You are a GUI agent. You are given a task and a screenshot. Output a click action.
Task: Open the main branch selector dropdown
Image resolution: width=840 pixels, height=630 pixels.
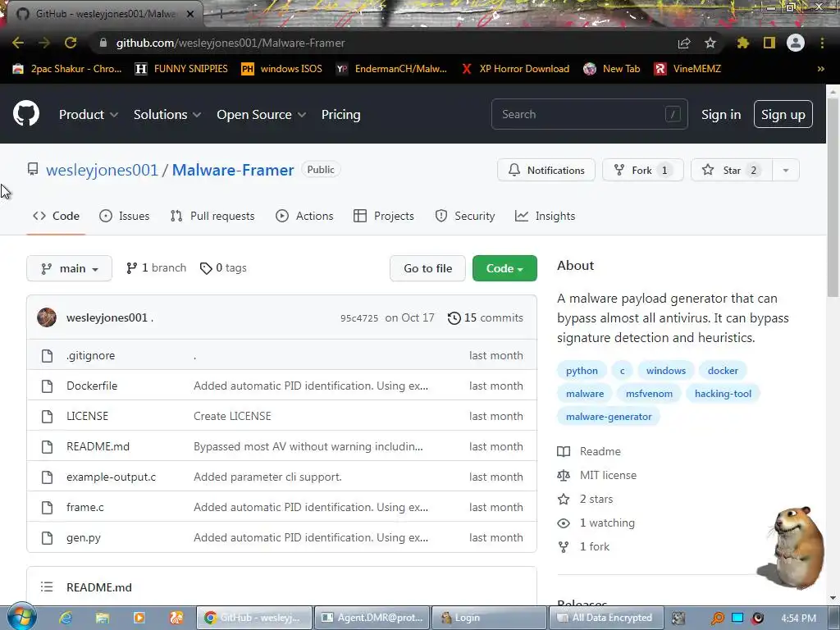[69, 268]
